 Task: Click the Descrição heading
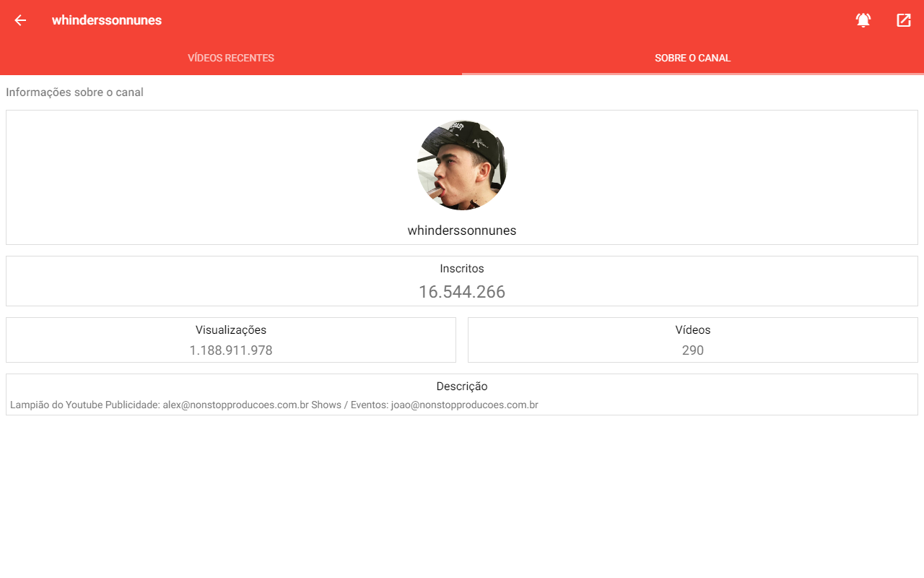pos(462,387)
